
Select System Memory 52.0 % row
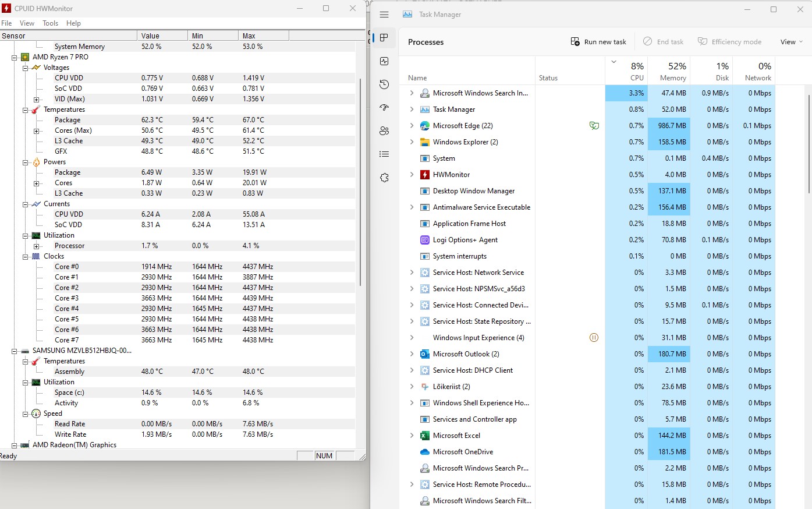(x=178, y=47)
